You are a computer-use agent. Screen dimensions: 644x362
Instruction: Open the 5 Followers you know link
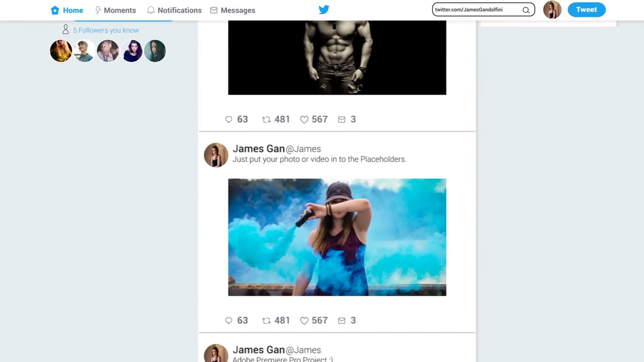tap(106, 30)
